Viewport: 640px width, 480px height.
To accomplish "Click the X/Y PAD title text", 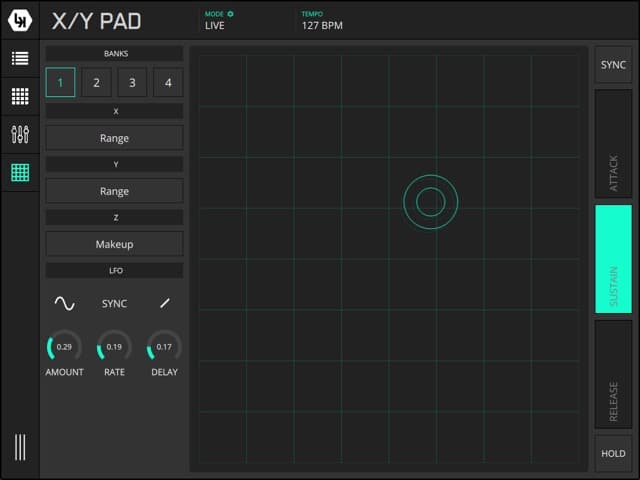I will [x=96, y=21].
